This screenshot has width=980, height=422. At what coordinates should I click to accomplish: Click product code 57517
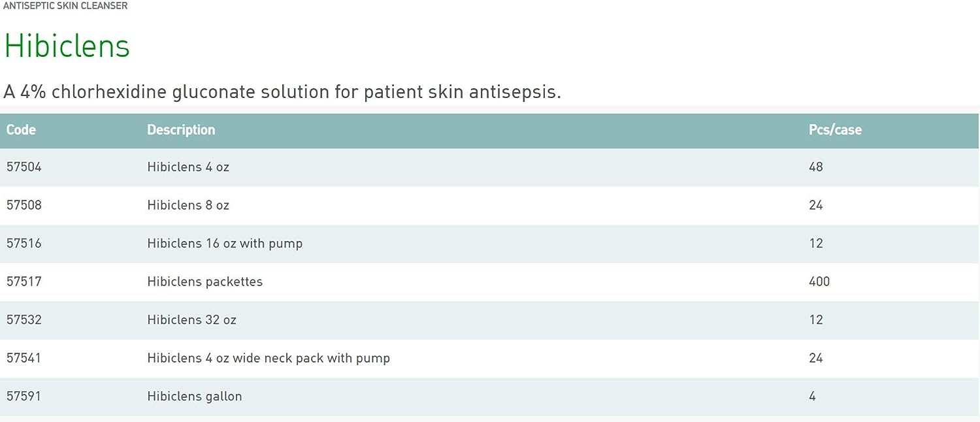[x=24, y=282]
